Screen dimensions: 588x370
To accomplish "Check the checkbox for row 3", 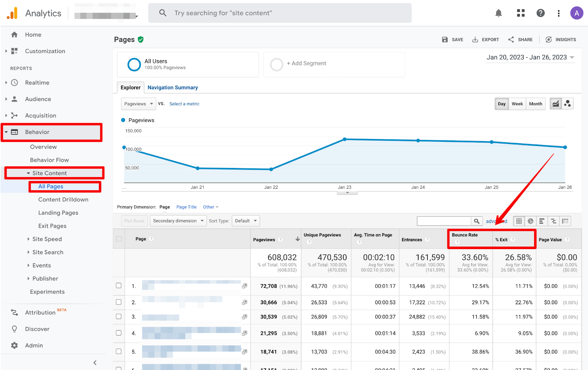I will [118, 316].
